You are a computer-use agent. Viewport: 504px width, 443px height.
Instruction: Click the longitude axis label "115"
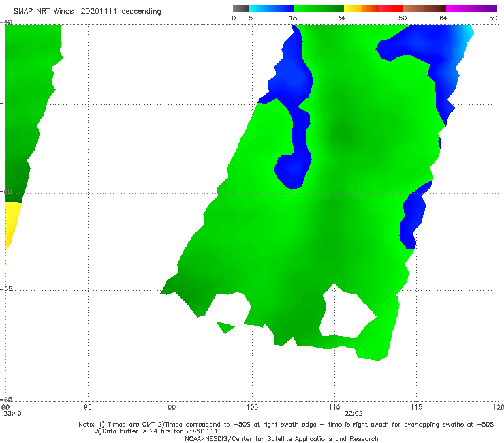coord(417,408)
